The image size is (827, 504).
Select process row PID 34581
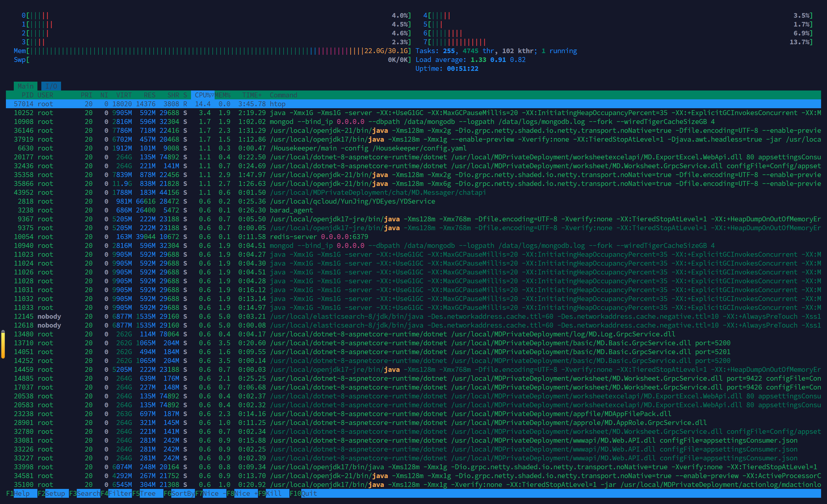[413, 476]
